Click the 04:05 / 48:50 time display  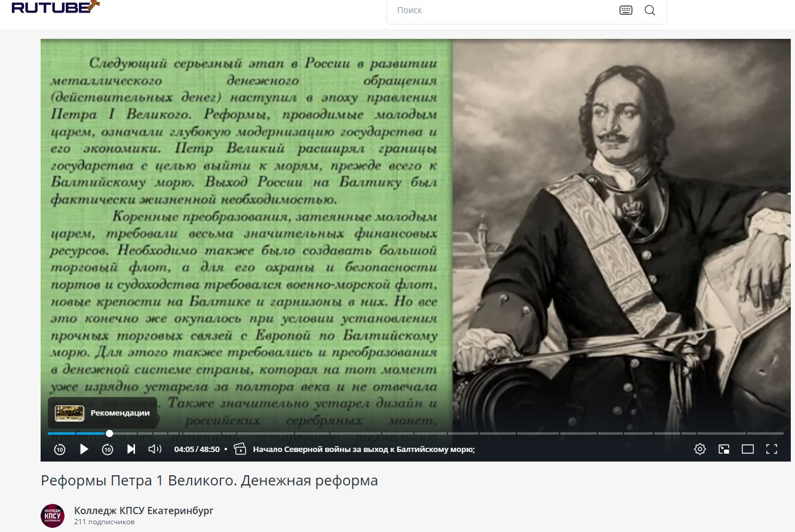(197, 449)
